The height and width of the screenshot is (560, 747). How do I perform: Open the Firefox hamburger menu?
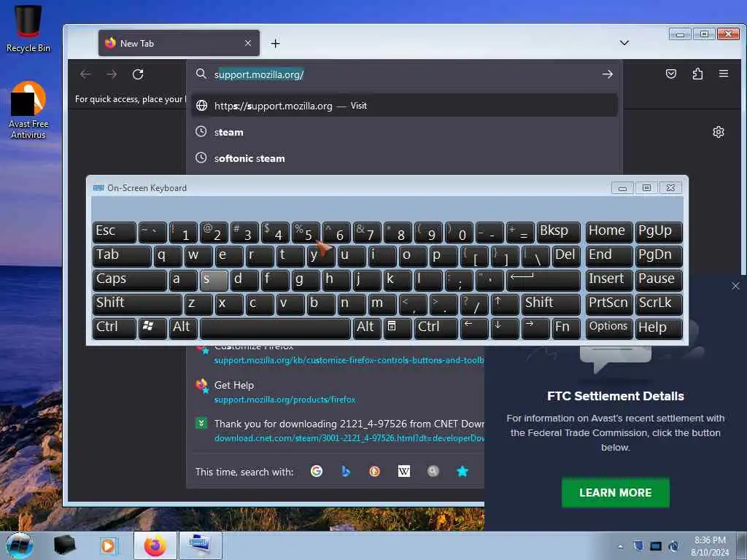pyautogui.click(x=724, y=74)
